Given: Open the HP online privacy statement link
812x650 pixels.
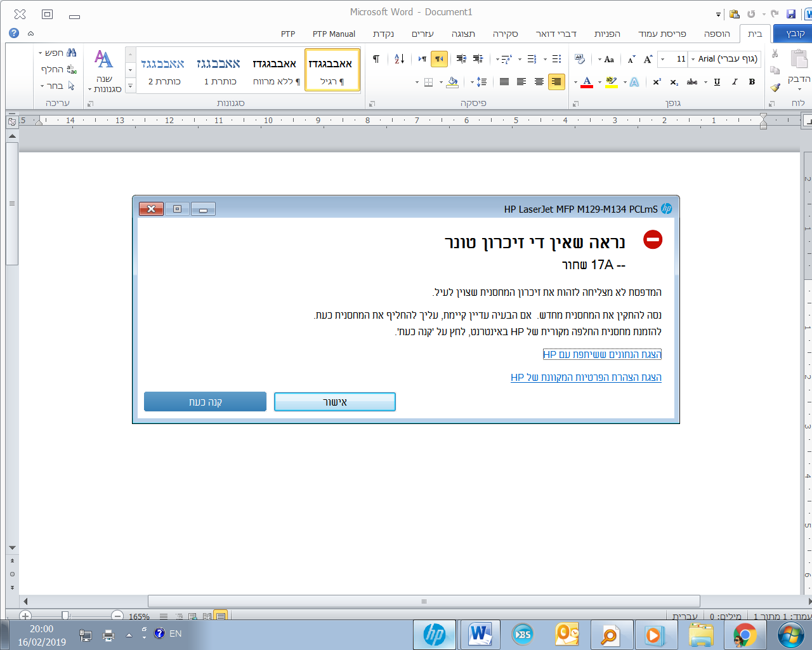Looking at the screenshot, I should tap(586, 377).
